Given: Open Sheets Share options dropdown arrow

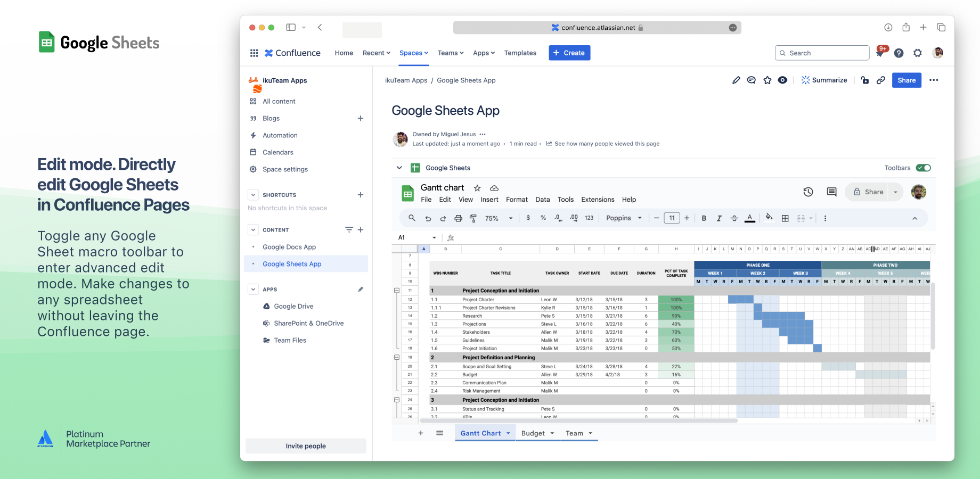Looking at the screenshot, I should point(895,192).
